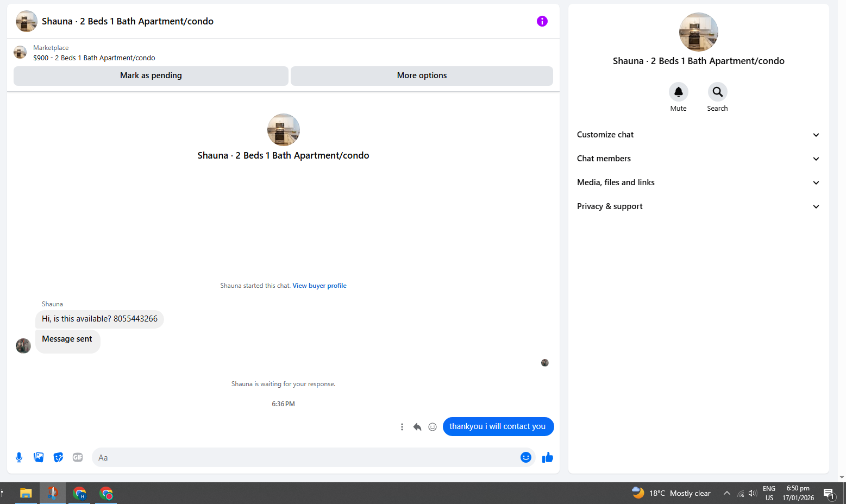Open the emoji picker in message box
Screen dimensions: 846x504
tap(525, 457)
